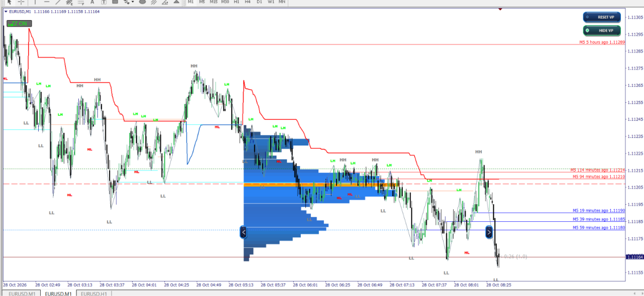
Task: Open the first EURUSD,M1 chart tab
Action: [x=22, y=293]
